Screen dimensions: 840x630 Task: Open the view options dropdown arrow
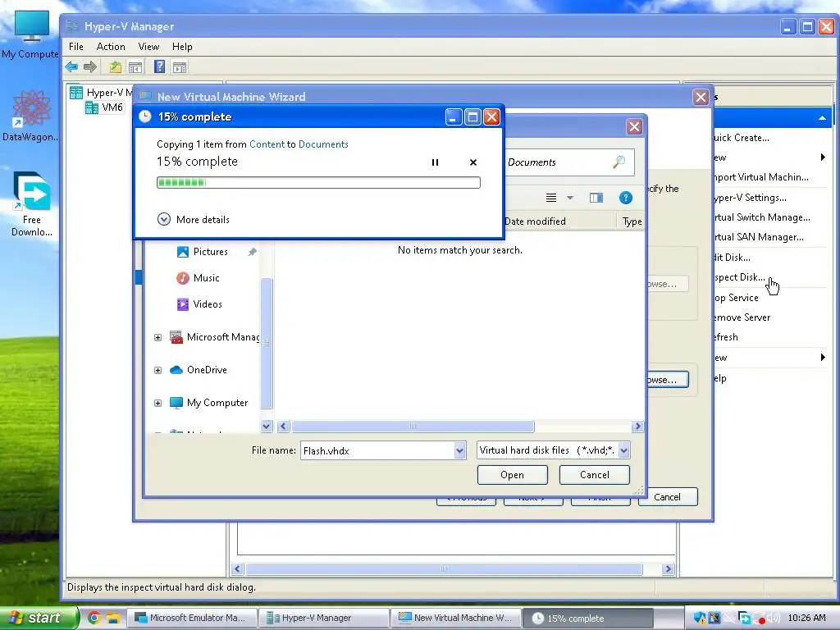[570, 198]
